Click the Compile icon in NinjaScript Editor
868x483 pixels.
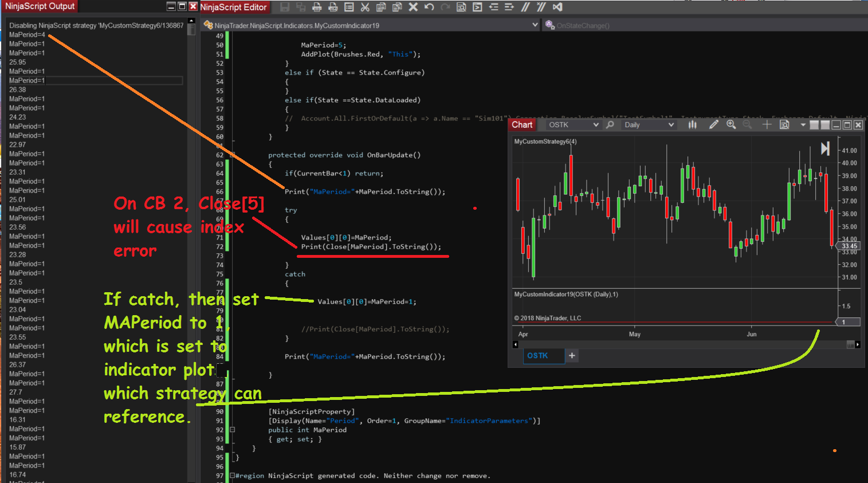[477, 7]
